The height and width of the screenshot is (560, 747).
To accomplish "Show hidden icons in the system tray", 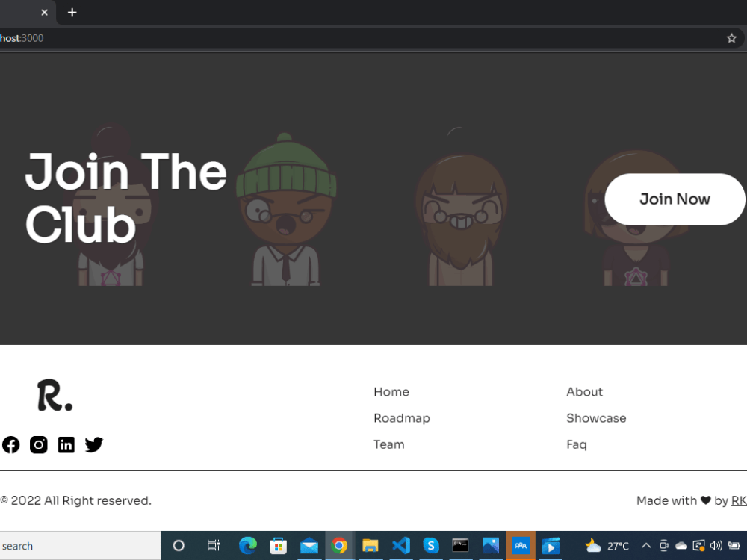I will pyautogui.click(x=645, y=546).
